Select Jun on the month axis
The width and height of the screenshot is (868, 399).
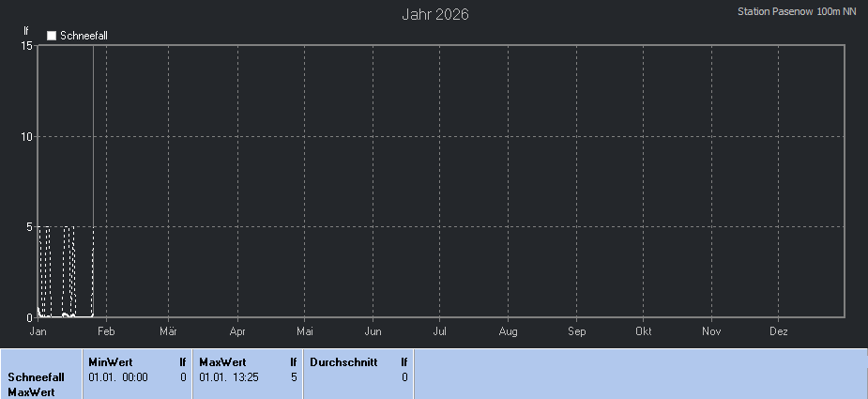click(373, 331)
